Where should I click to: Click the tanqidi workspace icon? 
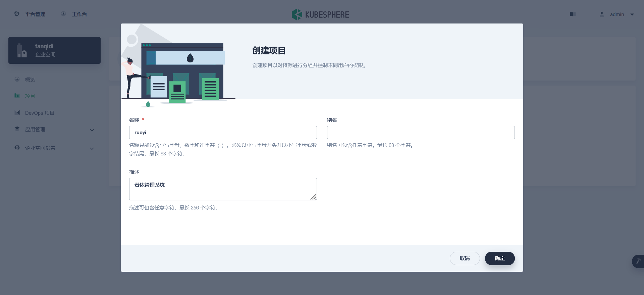point(22,51)
